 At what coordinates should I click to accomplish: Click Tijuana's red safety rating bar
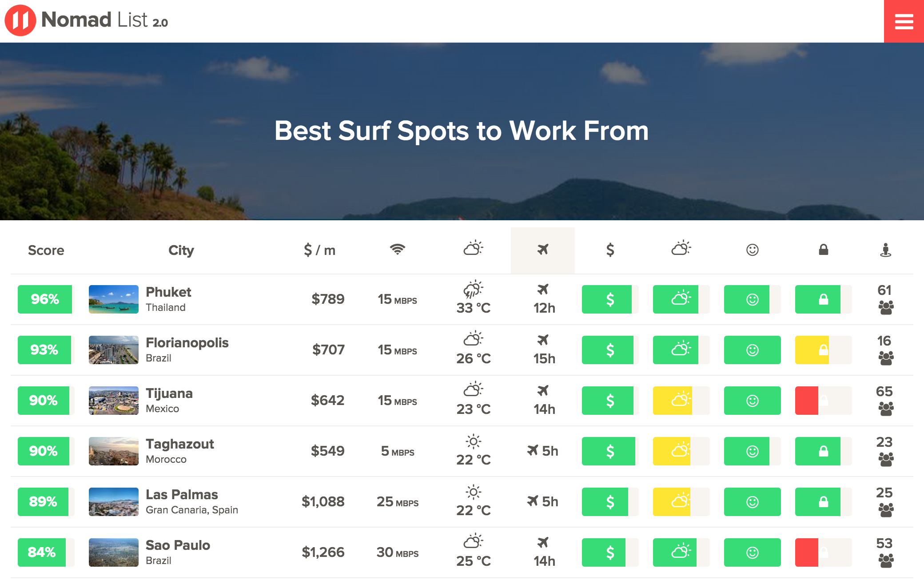pos(807,400)
